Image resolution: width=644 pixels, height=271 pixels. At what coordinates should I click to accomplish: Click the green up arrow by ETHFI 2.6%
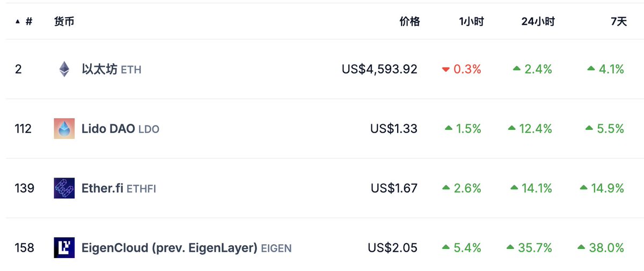point(445,188)
